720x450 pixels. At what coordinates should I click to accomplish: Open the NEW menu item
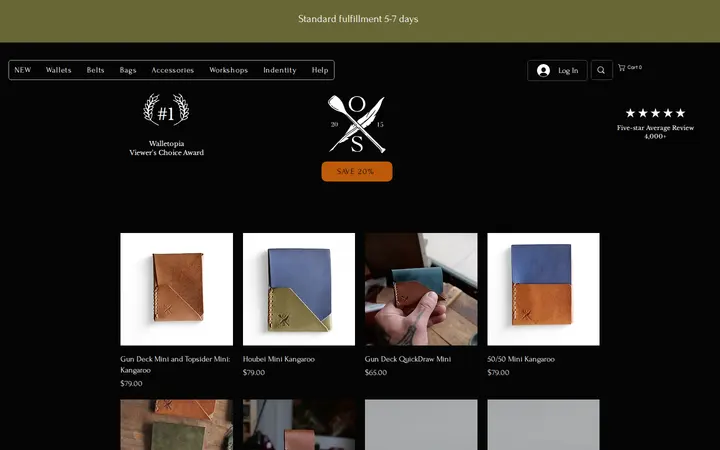(22, 70)
